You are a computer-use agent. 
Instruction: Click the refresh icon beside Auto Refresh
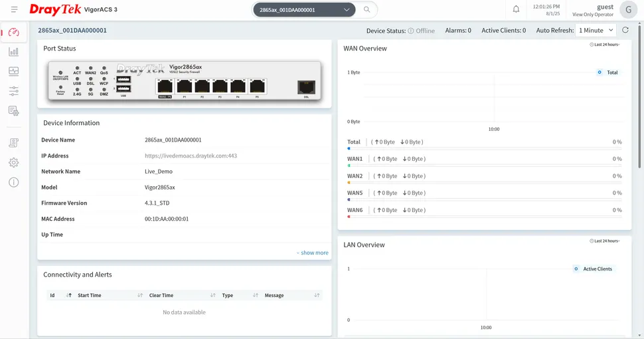pos(625,31)
